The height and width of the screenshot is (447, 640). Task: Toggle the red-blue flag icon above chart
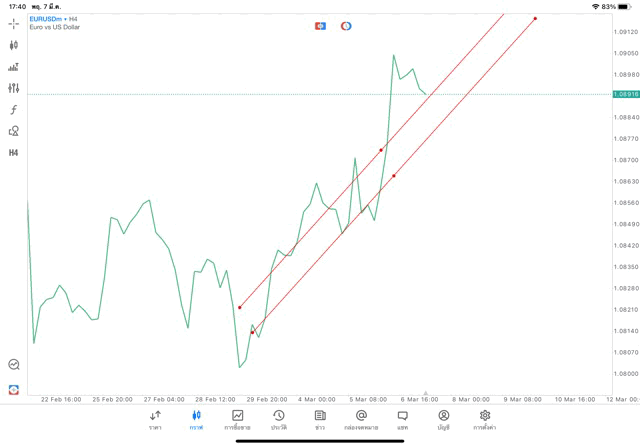coord(320,26)
